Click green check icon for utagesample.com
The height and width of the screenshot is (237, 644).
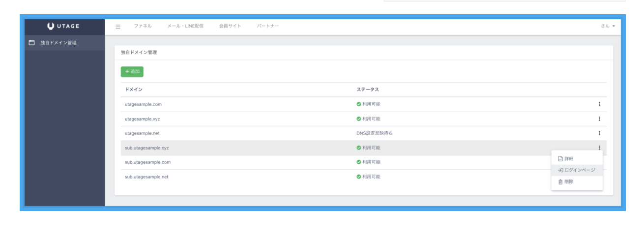point(359,104)
